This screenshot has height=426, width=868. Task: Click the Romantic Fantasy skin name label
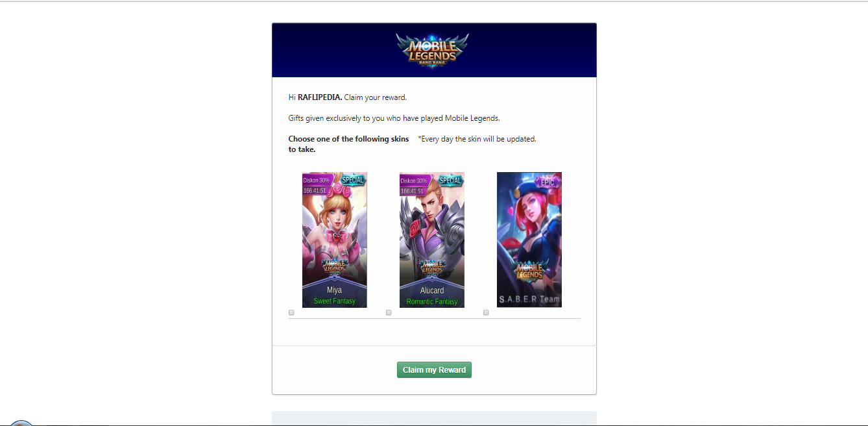pos(432,302)
